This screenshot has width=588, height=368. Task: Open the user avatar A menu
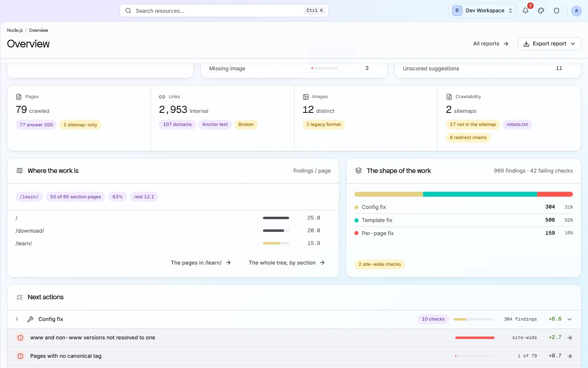[x=576, y=11]
